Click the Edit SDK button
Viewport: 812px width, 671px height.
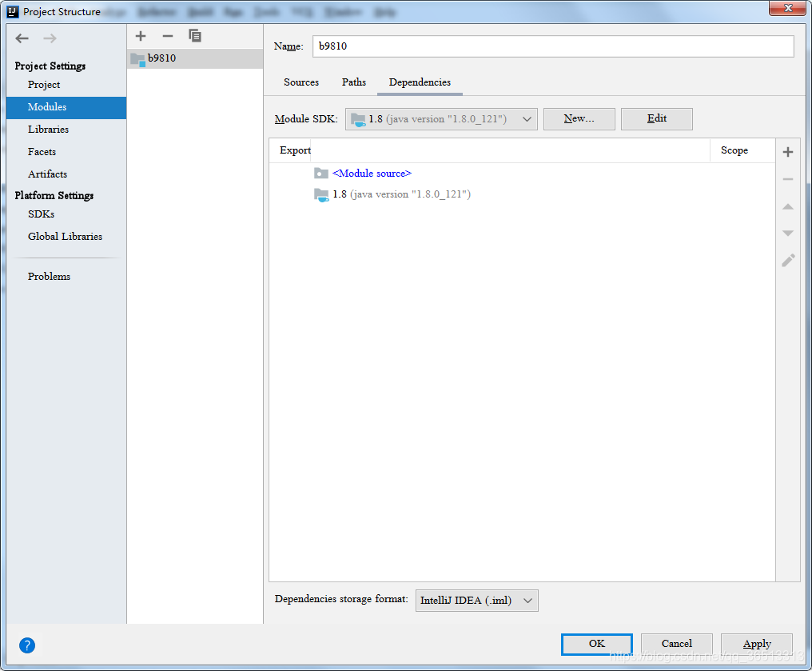(657, 118)
